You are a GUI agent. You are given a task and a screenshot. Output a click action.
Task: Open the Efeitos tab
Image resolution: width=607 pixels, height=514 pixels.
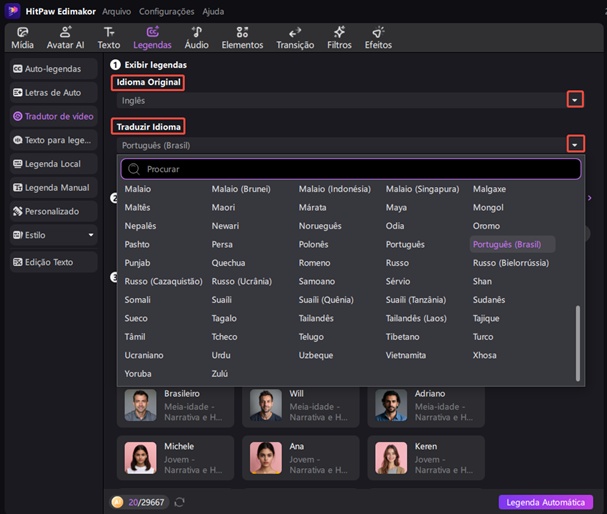[x=378, y=38]
